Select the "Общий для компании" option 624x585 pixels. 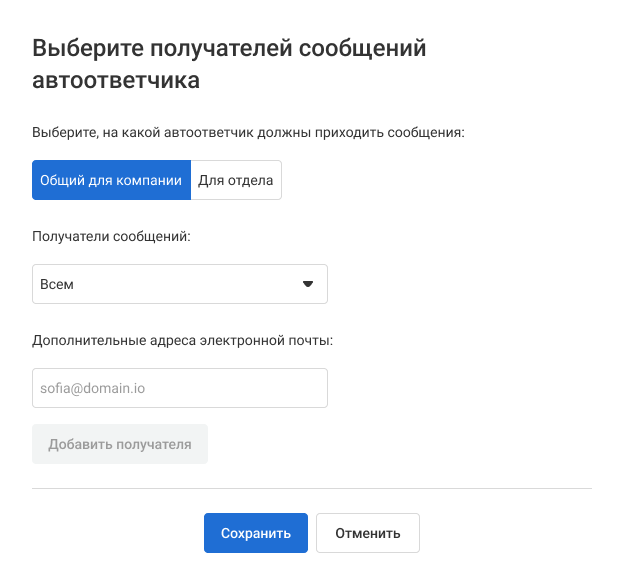(x=111, y=180)
